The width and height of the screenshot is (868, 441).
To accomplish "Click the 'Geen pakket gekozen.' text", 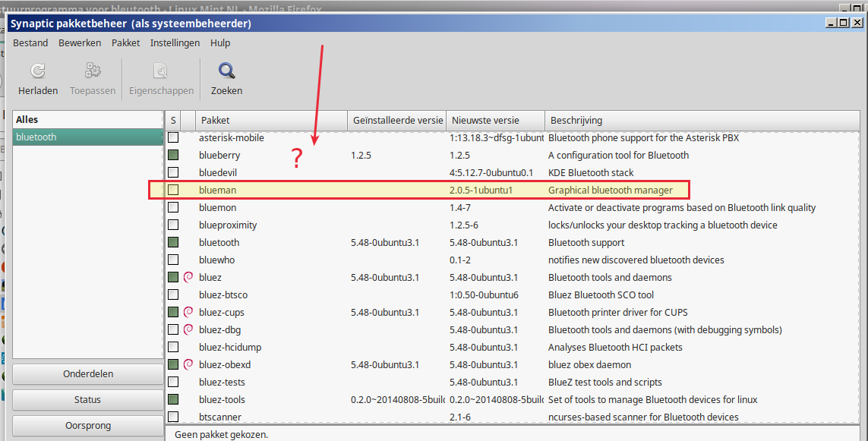I will click(222, 434).
